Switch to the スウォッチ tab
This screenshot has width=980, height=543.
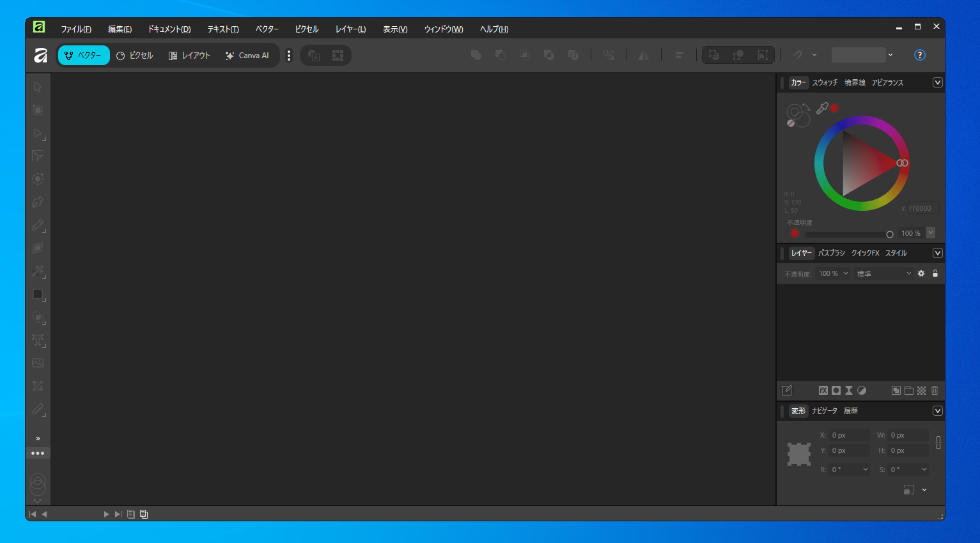[x=825, y=82]
